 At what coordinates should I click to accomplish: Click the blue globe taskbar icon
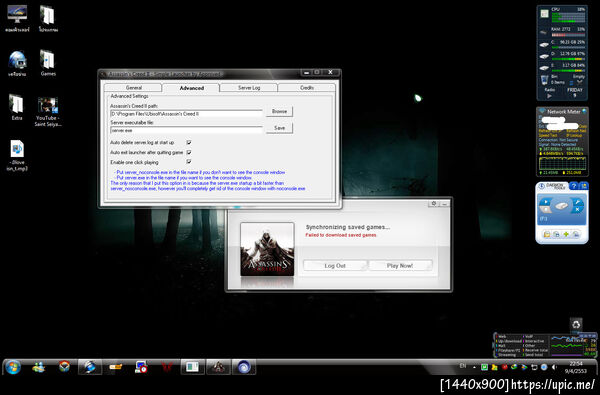point(90,367)
